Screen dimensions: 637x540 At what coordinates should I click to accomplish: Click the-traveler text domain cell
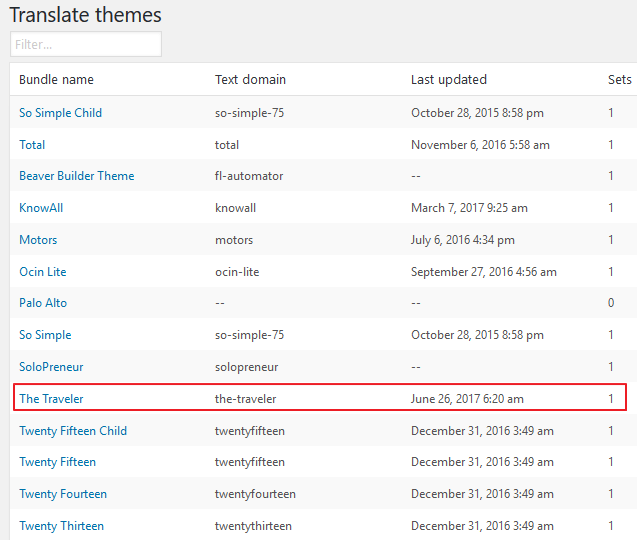[245, 399]
